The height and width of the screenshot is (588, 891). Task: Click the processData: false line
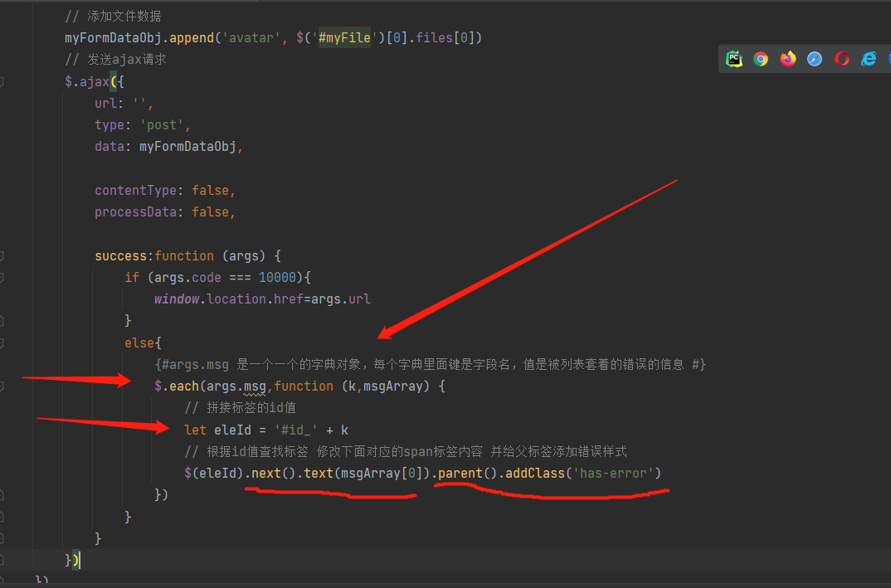point(165,212)
